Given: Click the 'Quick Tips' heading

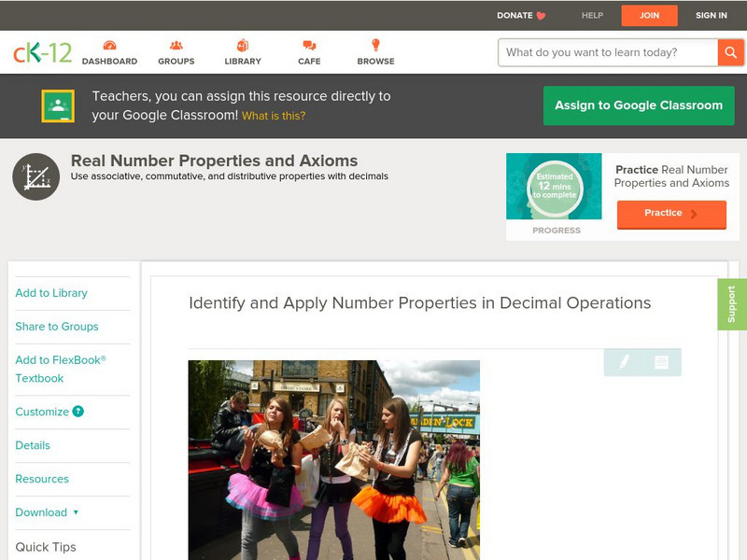Looking at the screenshot, I should [x=46, y=547].
